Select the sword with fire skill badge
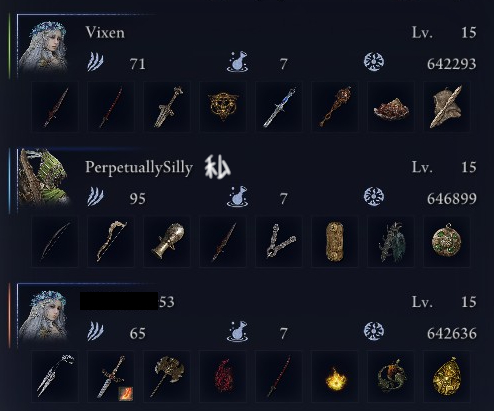Image resolution: width=494 pixels, height=411 pixels. tap(111, 377)
